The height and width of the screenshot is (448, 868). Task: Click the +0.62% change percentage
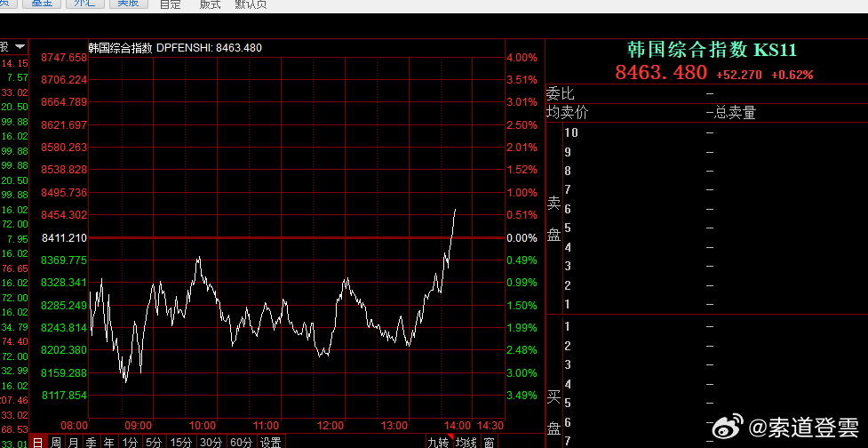[792, 74]
